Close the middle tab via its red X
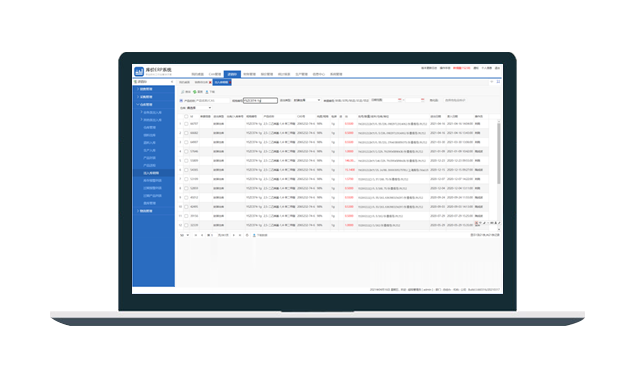 click(x=210, y=82)
